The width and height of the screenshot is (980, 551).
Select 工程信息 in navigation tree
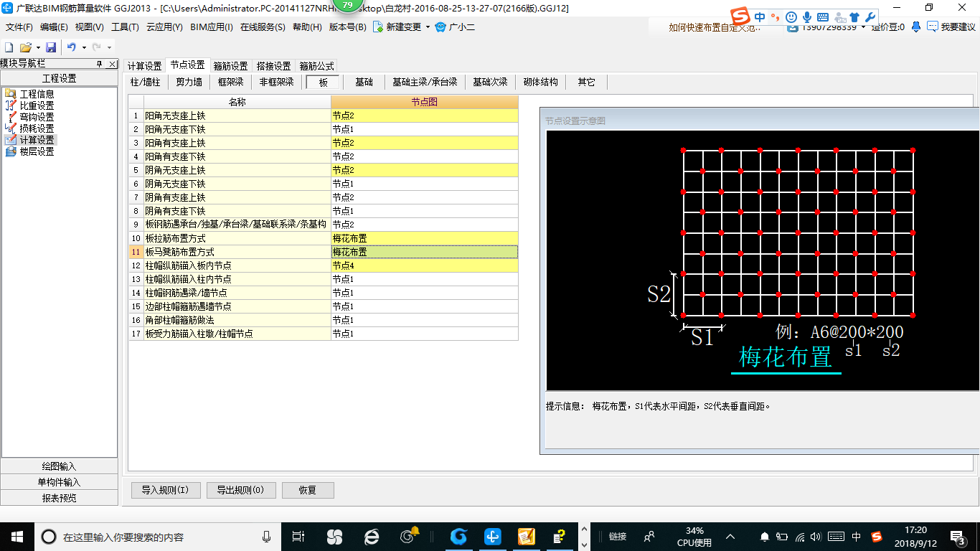[x=37, y=94]
